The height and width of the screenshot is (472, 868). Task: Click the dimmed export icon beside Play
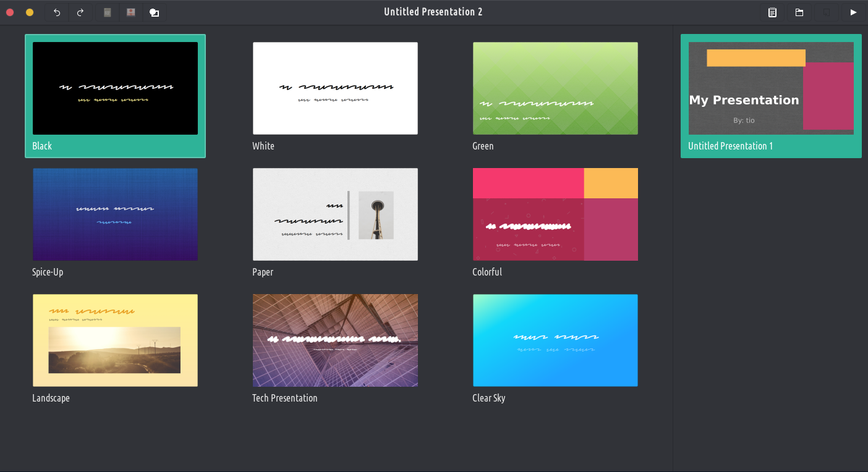[827, 12]
